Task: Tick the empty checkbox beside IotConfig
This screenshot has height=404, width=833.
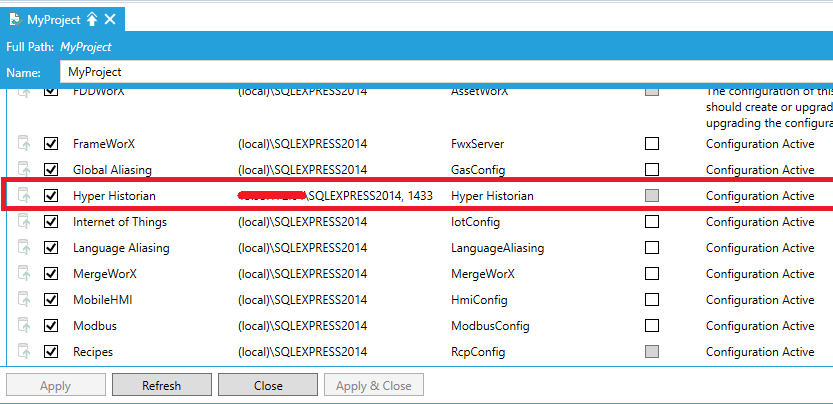Action: (x=652, y=222)
